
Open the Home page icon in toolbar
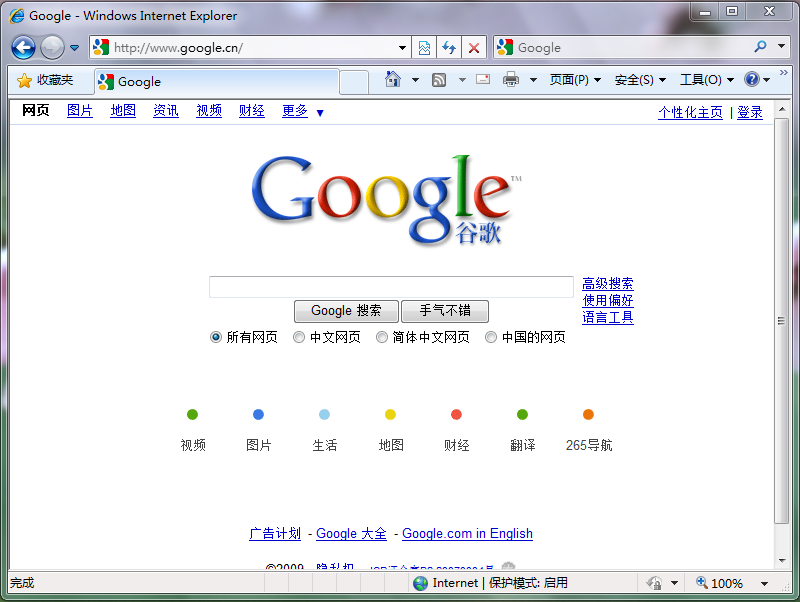pos(393,80)
